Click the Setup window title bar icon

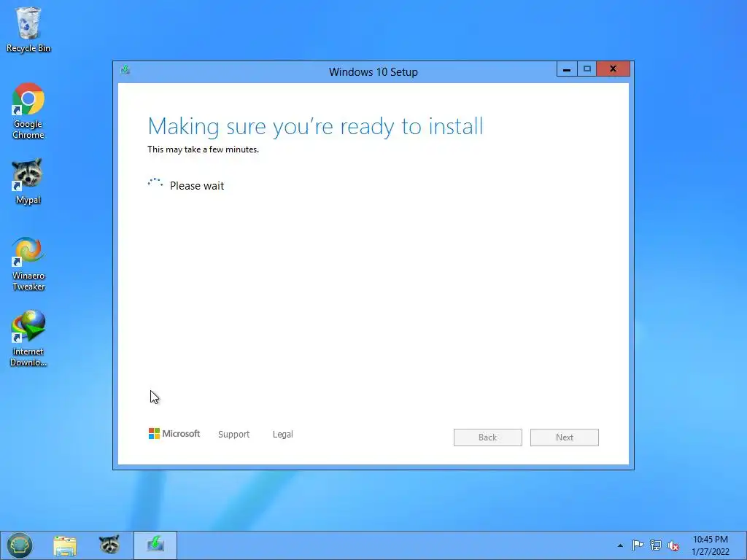(125, 71)
